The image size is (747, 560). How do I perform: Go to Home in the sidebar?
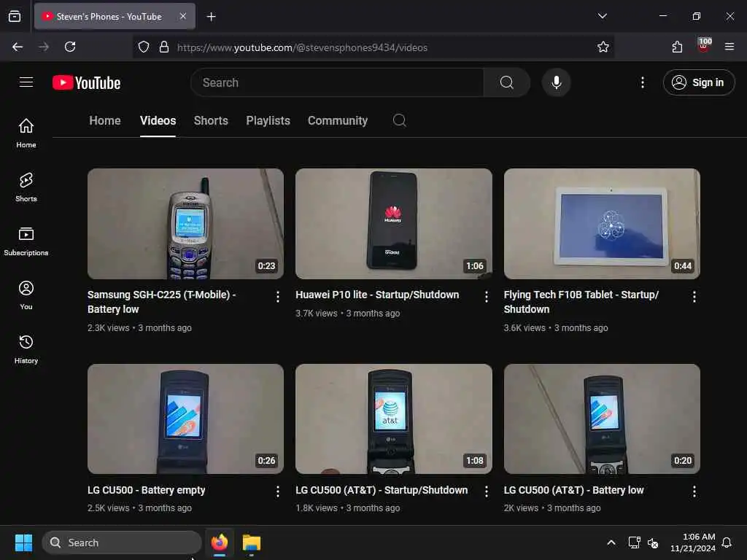point(26,133)
